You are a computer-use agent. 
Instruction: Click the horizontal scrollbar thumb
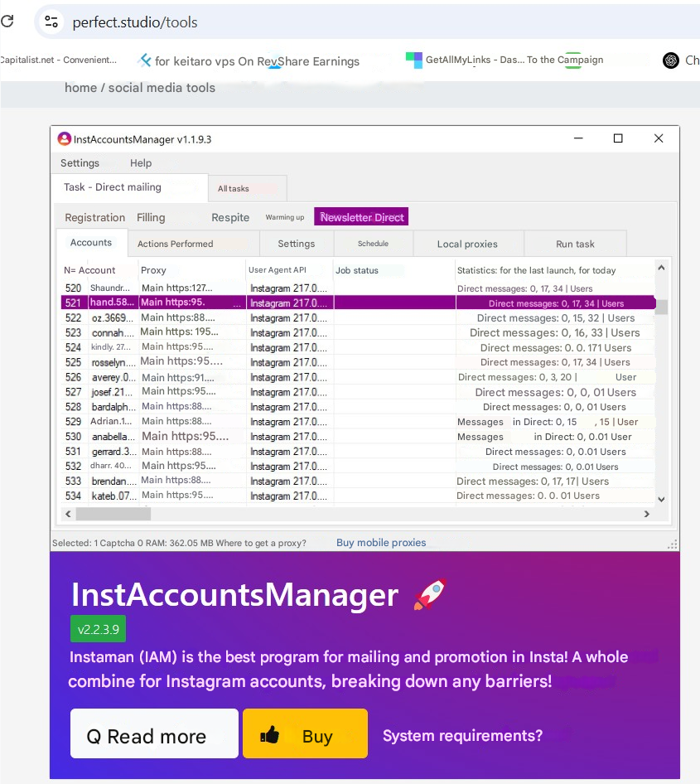(113, 514)
